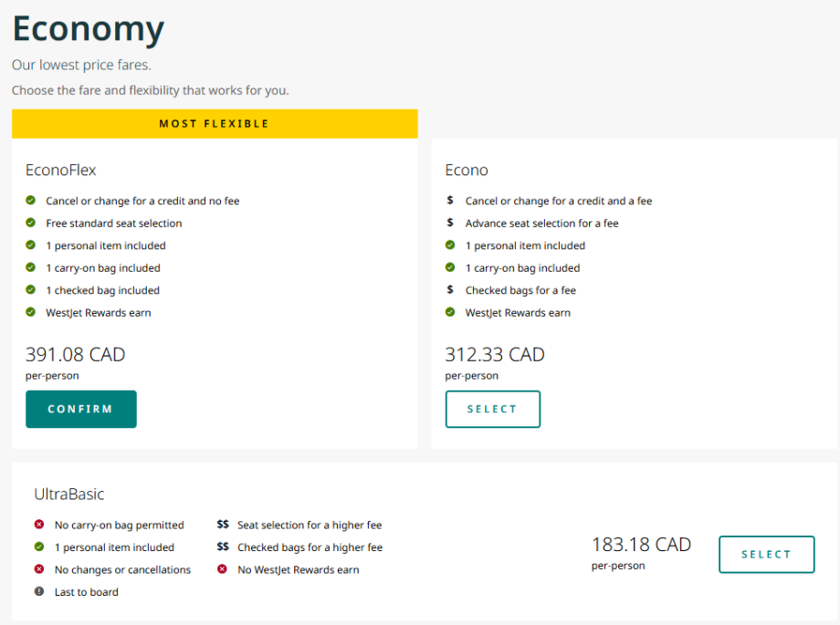This screenshot has height=625, width=840.
Task: Click the UltraBasic 183.18 CAD price
Action: [641, 545]
